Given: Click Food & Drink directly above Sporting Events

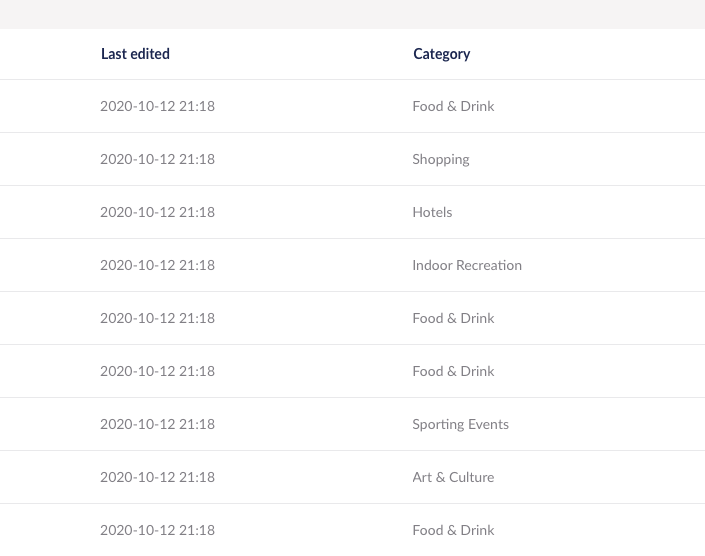Looking at the screenshot, I should click(453, 371).
